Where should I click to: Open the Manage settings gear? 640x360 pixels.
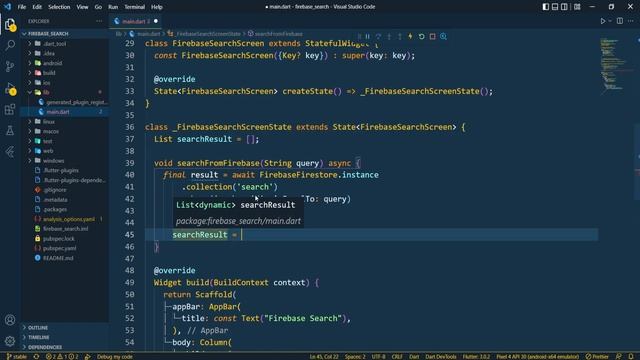[10, 340]
